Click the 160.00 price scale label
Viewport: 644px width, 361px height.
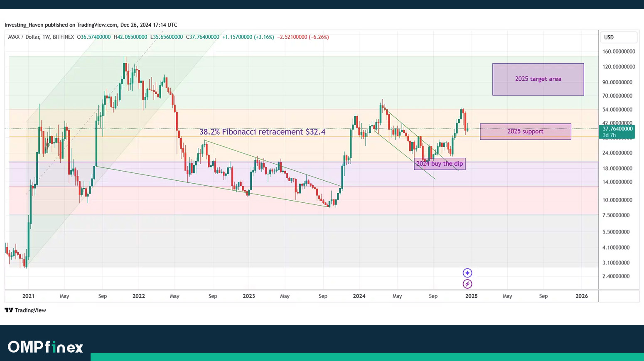pos(618,52)
